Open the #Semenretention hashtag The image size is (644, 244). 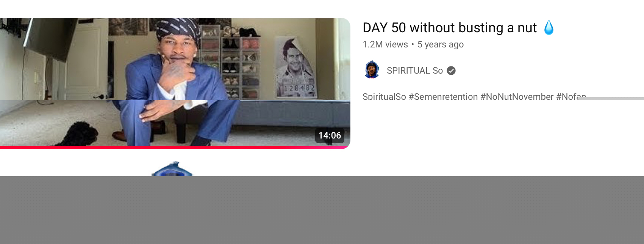(443, 96)
